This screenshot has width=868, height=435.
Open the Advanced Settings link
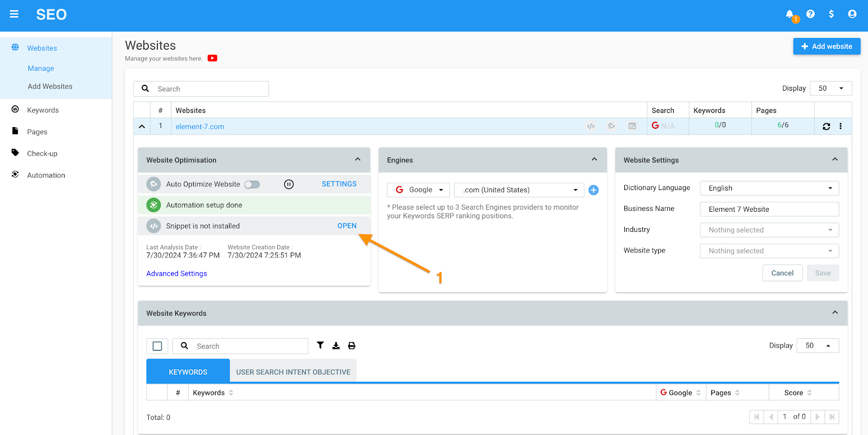coord(176,274)
